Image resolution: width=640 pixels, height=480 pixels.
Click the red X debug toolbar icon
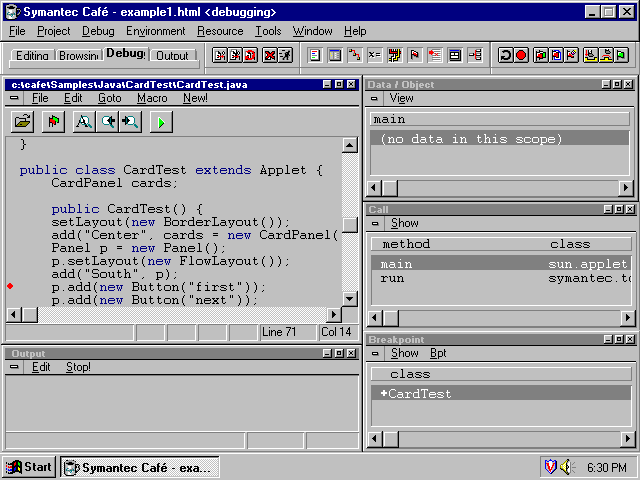pos(269,55)
